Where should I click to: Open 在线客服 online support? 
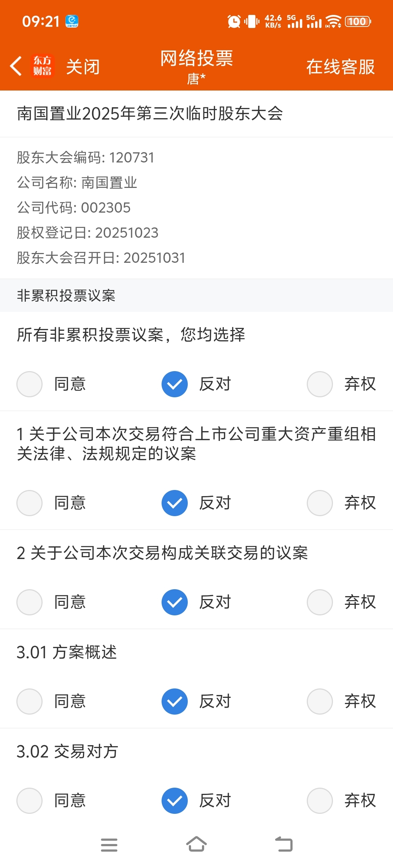point(340,67)
